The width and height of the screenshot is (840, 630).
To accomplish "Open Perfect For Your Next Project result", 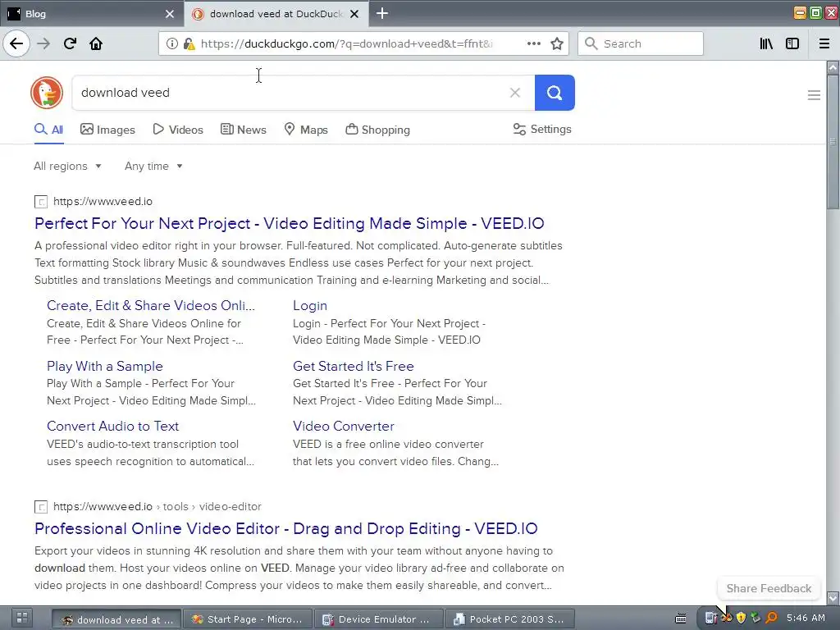I will (290, 223).
